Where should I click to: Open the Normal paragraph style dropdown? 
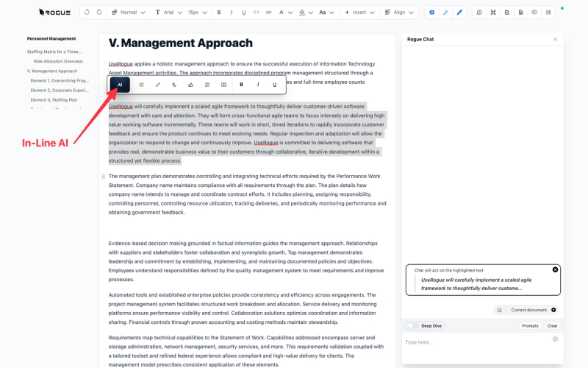tap(128, 13)
